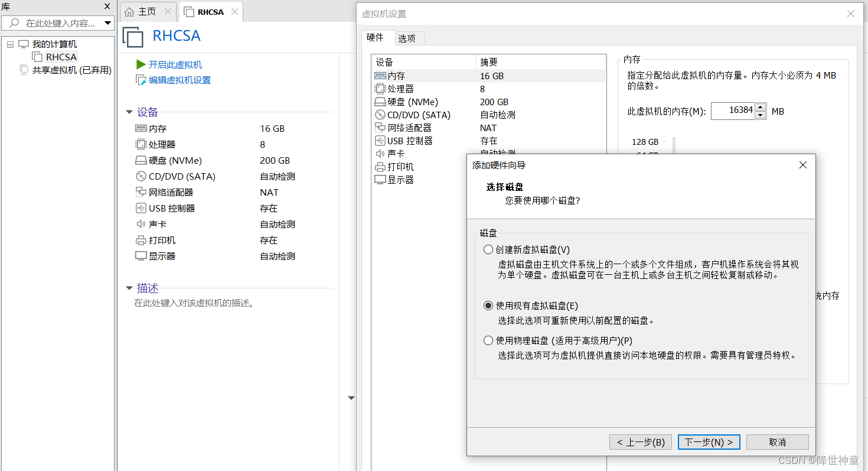Screen dimensions: 868x471
Task: Click the memory icon in the settings hardware list
Action: 380,76
